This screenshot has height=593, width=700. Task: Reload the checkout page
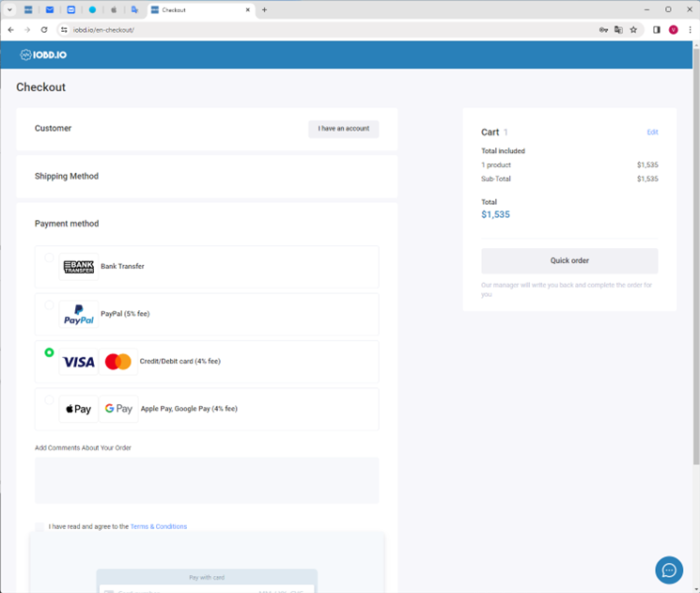coord(44,30)
